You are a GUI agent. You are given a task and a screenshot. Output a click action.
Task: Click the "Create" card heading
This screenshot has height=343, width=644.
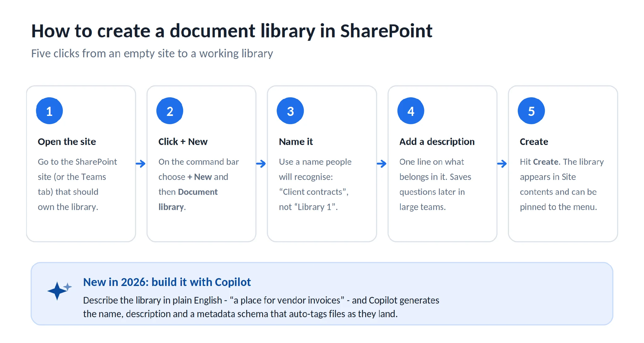(x=534, y=142)
